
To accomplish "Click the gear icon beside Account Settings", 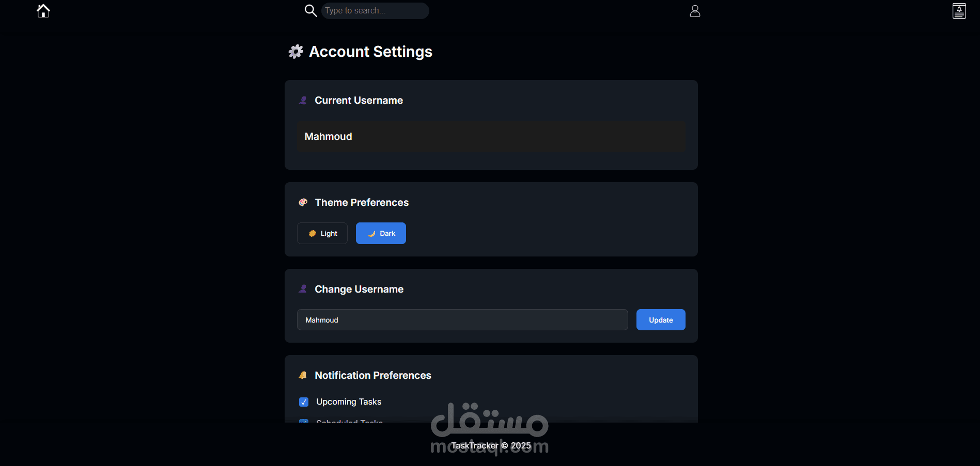I will pos(295,52).
